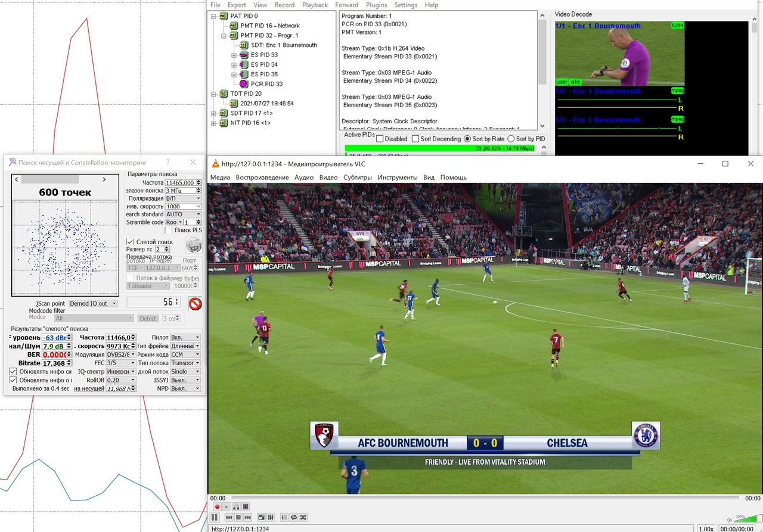Open VLC extended settings equalizer icon
The height and width of the screenshot is (532, 763).
click(x=270, y=517)
